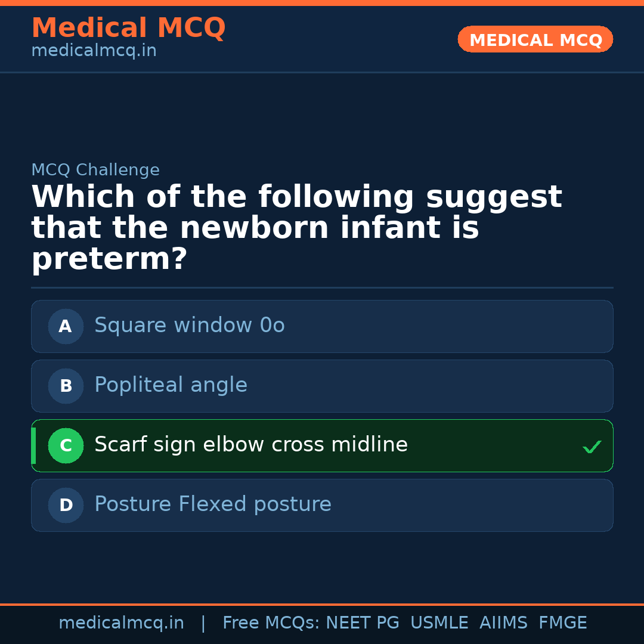Click the green C badge icon
The width and height of the screenshot is (644, 644).
66,445
